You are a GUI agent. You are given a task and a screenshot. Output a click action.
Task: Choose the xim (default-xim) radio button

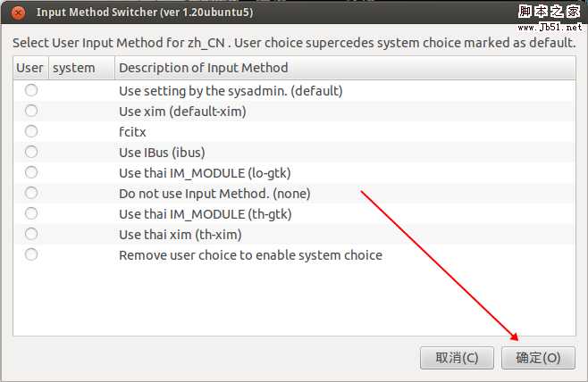pyautogui.click(x=31, y=111)
